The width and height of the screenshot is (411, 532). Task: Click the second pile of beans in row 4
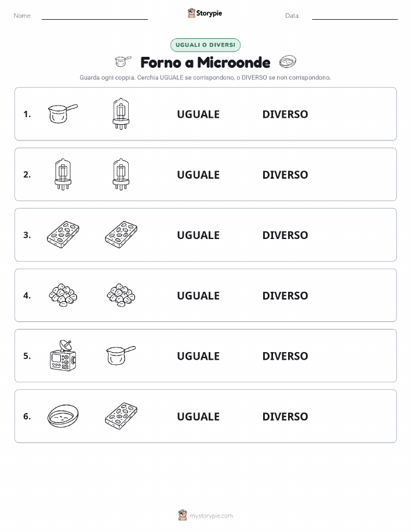[121, 295]
